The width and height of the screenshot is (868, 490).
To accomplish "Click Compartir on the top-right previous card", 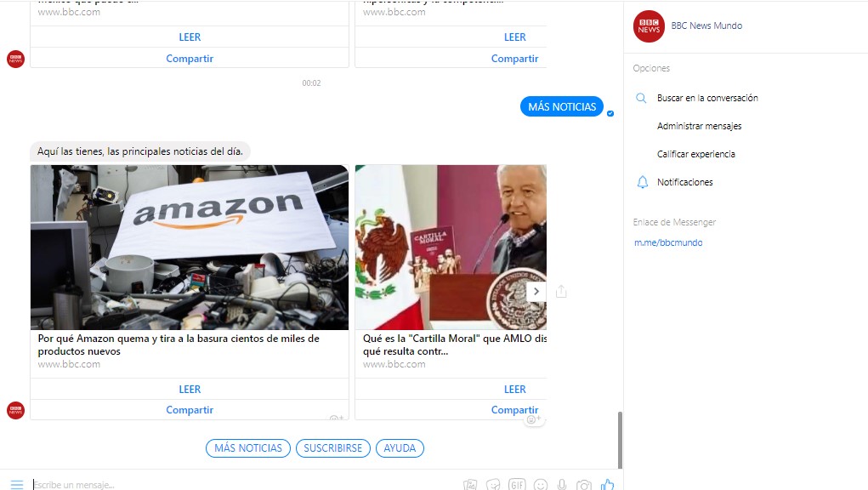I will click(x=515, y=58).
